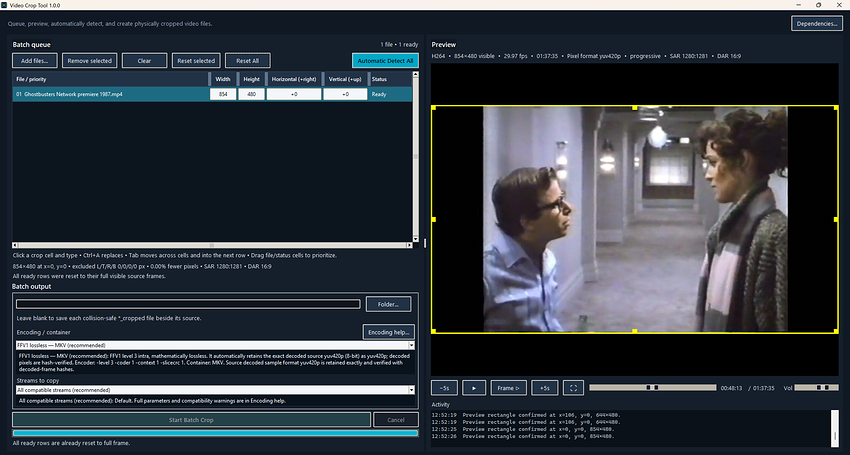Edit the Width cell showing 854
The height and width of the screenshot is (455, 850).
point(223,94)
